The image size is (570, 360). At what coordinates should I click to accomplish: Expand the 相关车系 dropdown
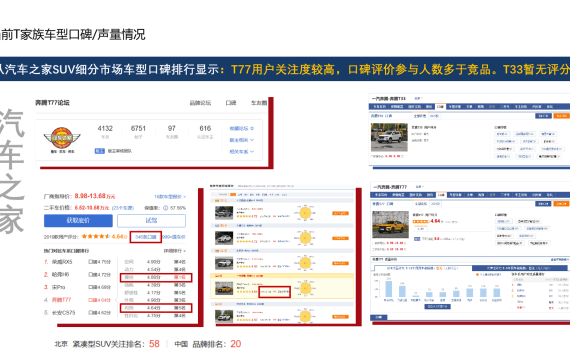(242, 152)
